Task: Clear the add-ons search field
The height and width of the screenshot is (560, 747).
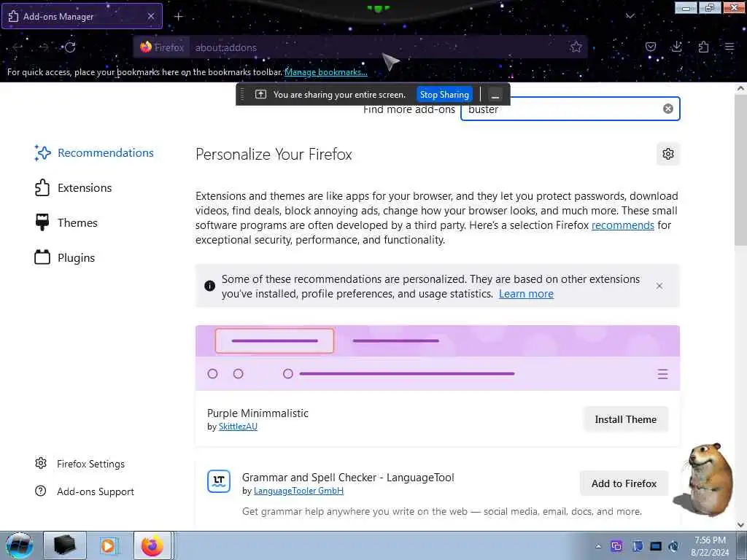Action: (668, 109)
